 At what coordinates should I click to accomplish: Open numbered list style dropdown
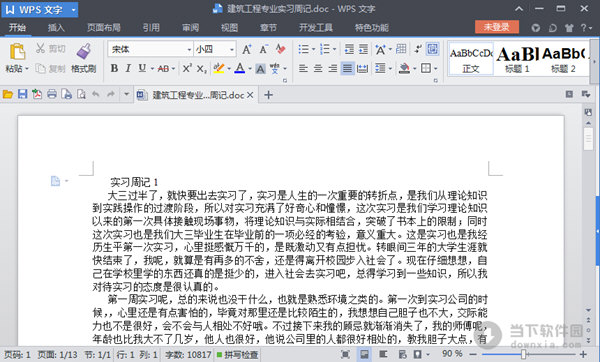coord(334,49)
